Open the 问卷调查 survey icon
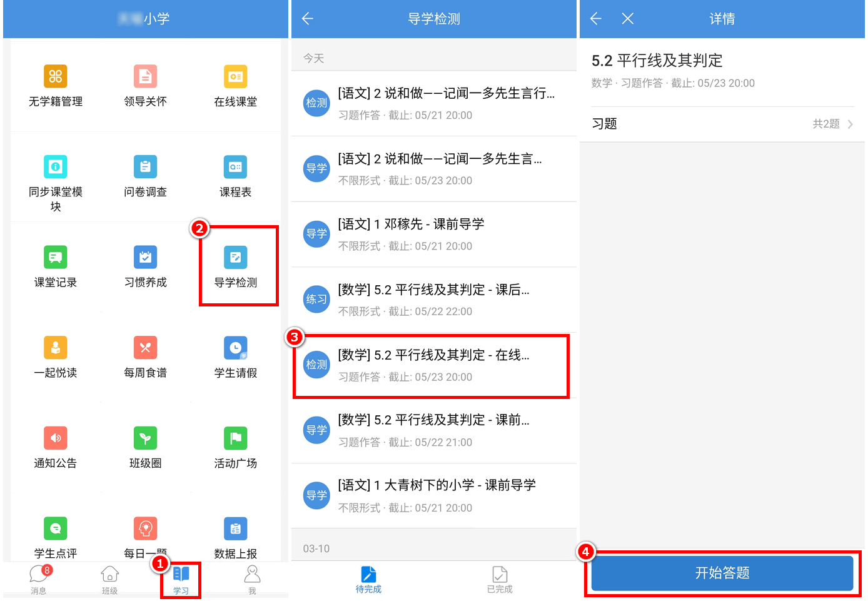The width and height of the screenshot is (868, 601). pyautogui.click(x=145, y=168)
